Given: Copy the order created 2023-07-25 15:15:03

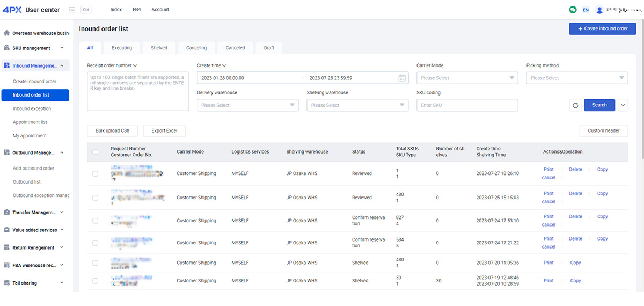Looking at the screenshot, I should coord(602,194).
